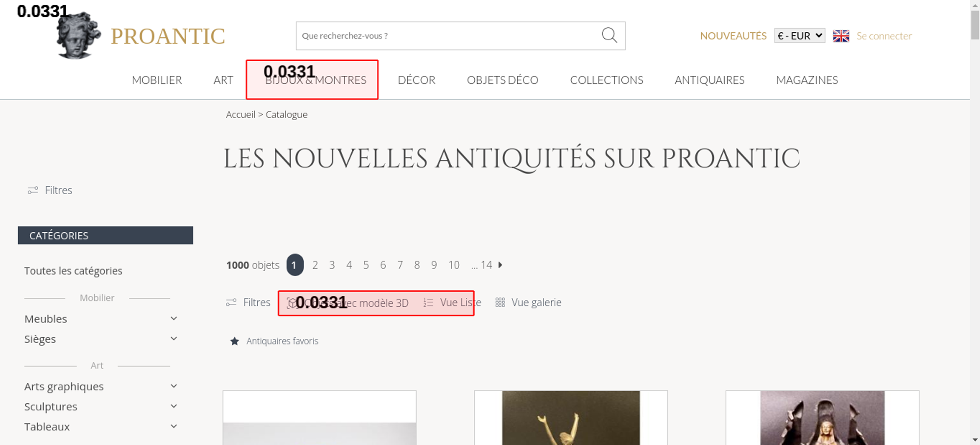Click the CATÉGORIES panel header
Viewport: 980px width, 445px height.
click(105, 235)
